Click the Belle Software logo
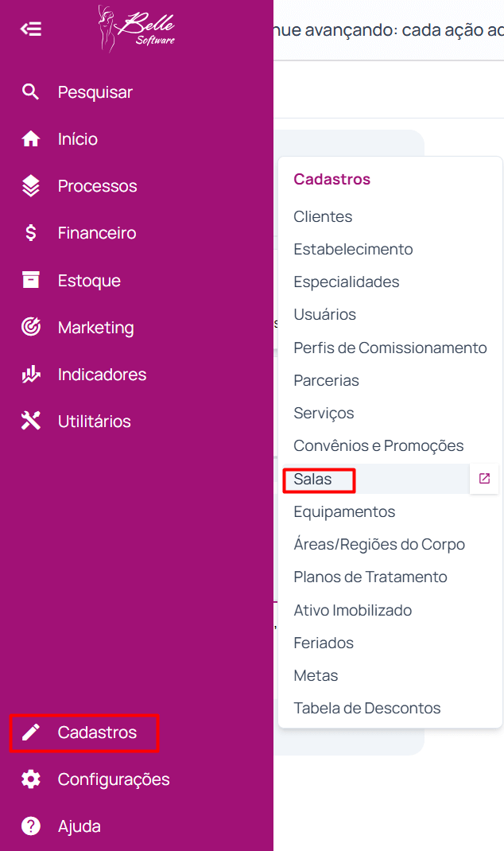 tap(136, 29)
